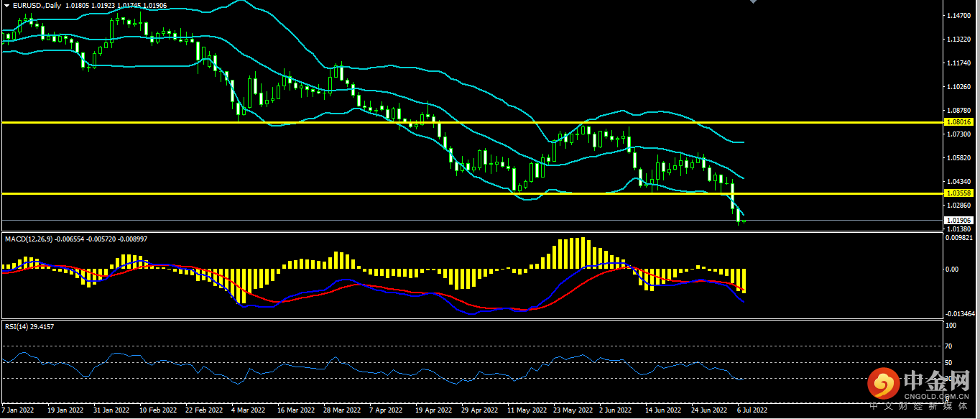This screenshot has width=980, height=419.
Task: Select the 1.03558 yellow price label
Action: pyautogui.click(x=959, y=193)
